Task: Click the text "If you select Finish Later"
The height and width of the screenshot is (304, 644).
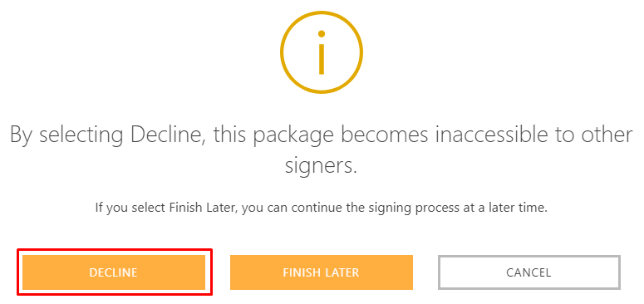Action: click(166, 208)
